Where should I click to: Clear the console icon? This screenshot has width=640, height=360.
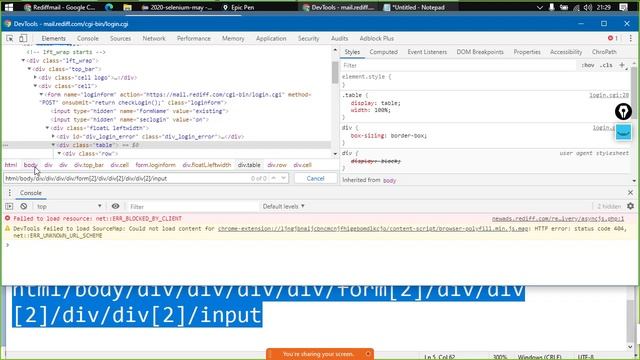[x=24, y=207]
